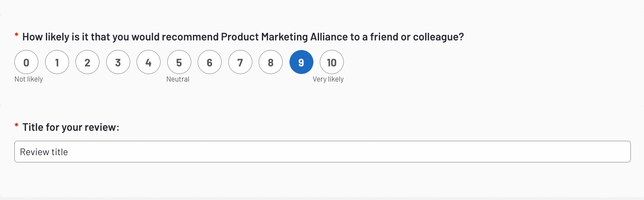This screenshot has height=200, width=644.
Task: Click the 'Neutral' scale label
Action: point(178,79)
